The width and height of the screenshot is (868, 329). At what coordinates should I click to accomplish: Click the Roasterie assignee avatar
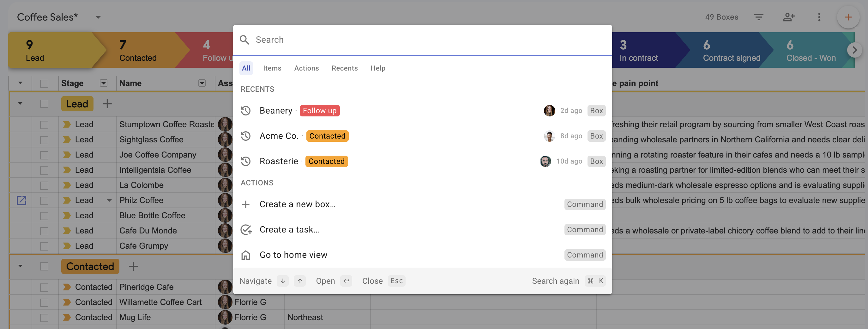point(545,161)
